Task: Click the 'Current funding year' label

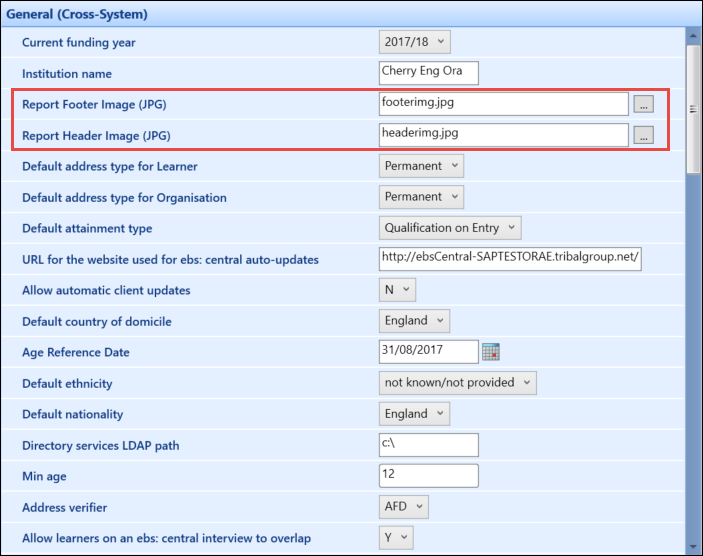Action: click(78, 43)
